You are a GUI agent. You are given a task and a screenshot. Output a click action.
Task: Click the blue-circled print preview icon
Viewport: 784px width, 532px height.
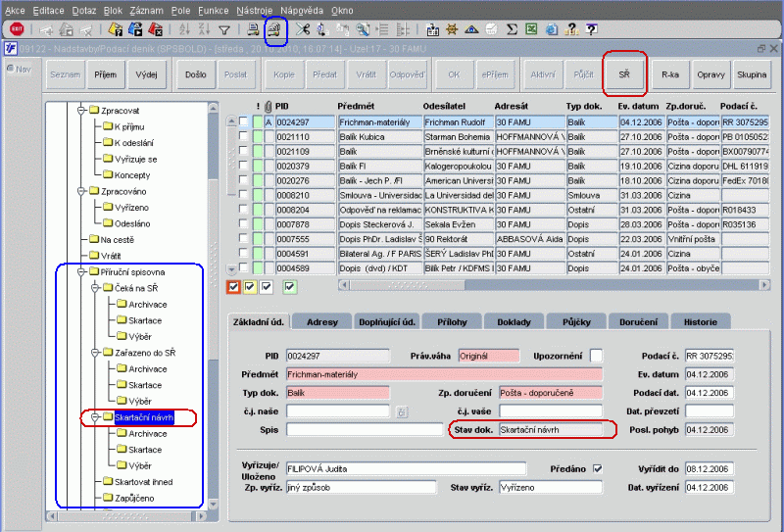click(273, 29)
